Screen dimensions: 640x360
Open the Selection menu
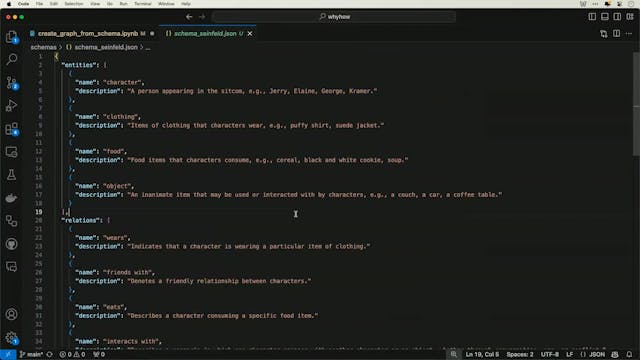(x=74, y=4)
